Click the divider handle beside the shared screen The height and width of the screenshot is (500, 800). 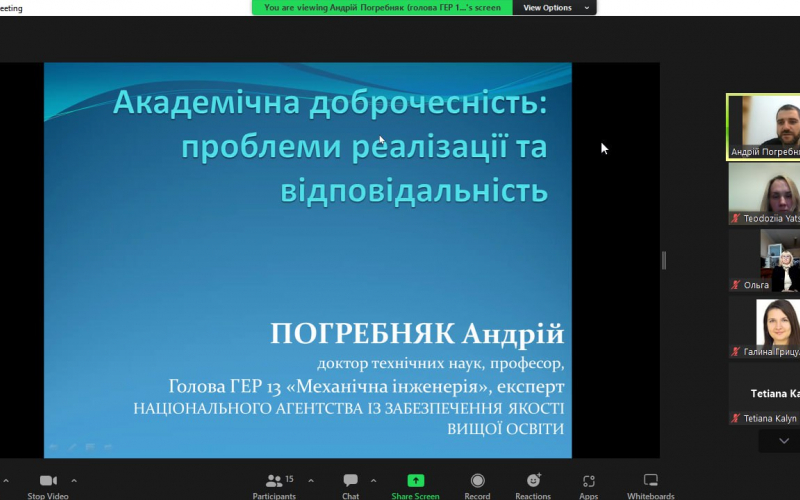coord(664,260)
